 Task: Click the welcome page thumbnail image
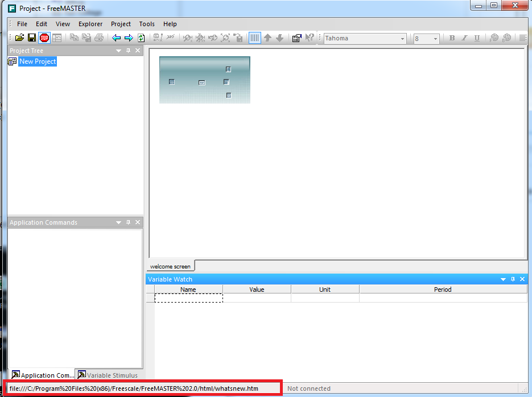coord(205,80)
